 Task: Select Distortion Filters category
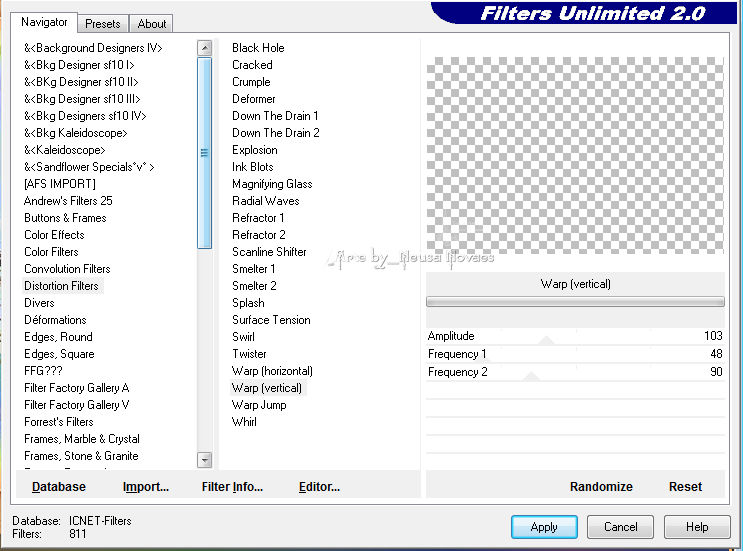(62, 286)
